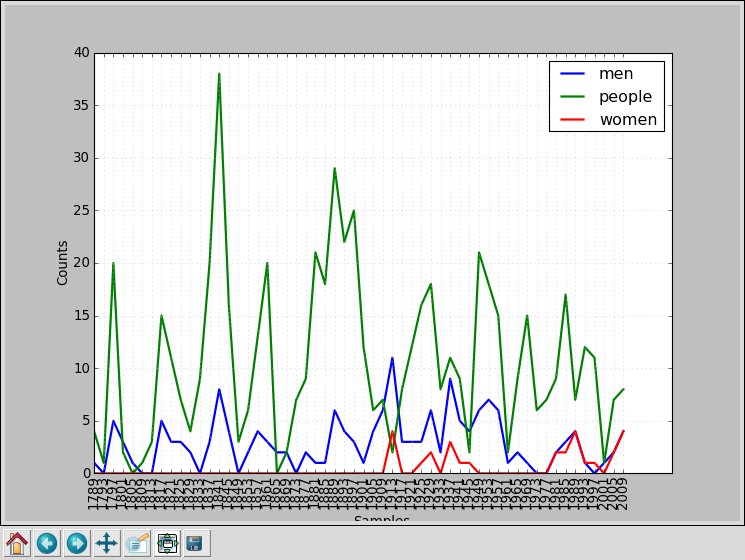Click the red line sample in legend

click(x=573, y=120)
